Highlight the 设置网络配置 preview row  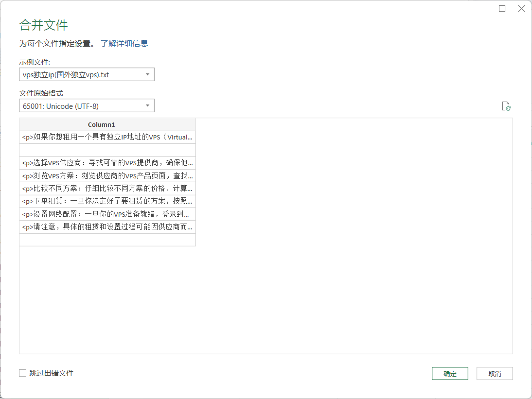pyautogui.click(x=107, y=214)
